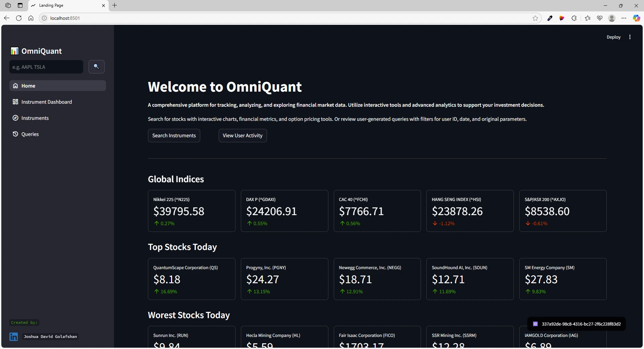Viewport: 644px width, 349px height.
Task: Open the three-dot app menu
Action: 630,37
